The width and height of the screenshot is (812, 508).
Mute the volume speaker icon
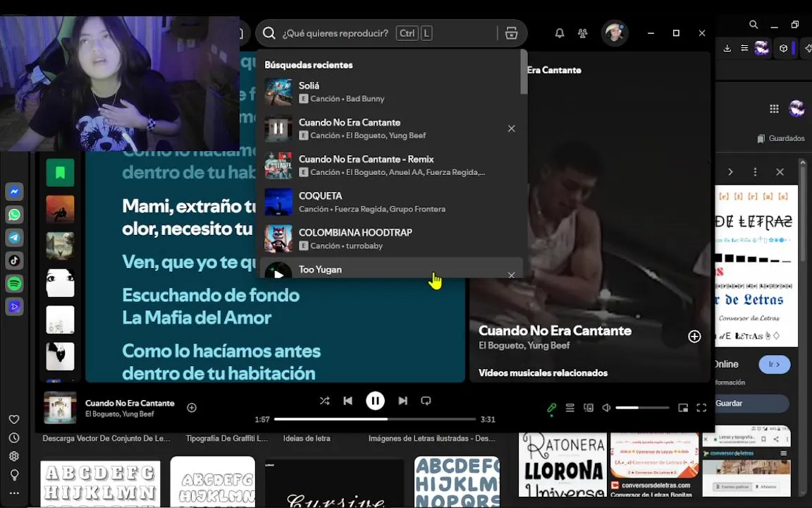606,408
